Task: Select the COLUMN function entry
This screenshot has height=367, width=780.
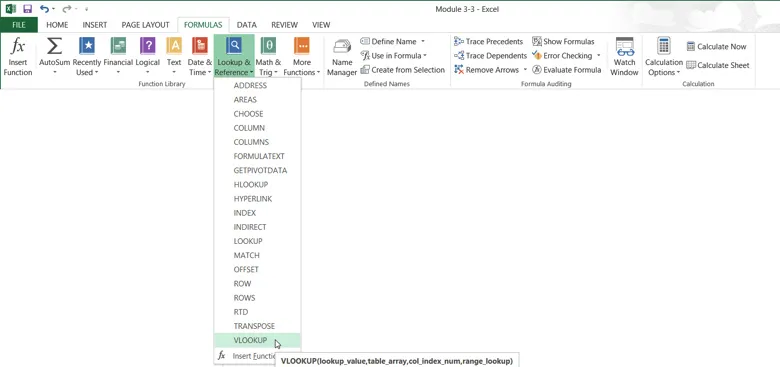Action: (257, 128)
